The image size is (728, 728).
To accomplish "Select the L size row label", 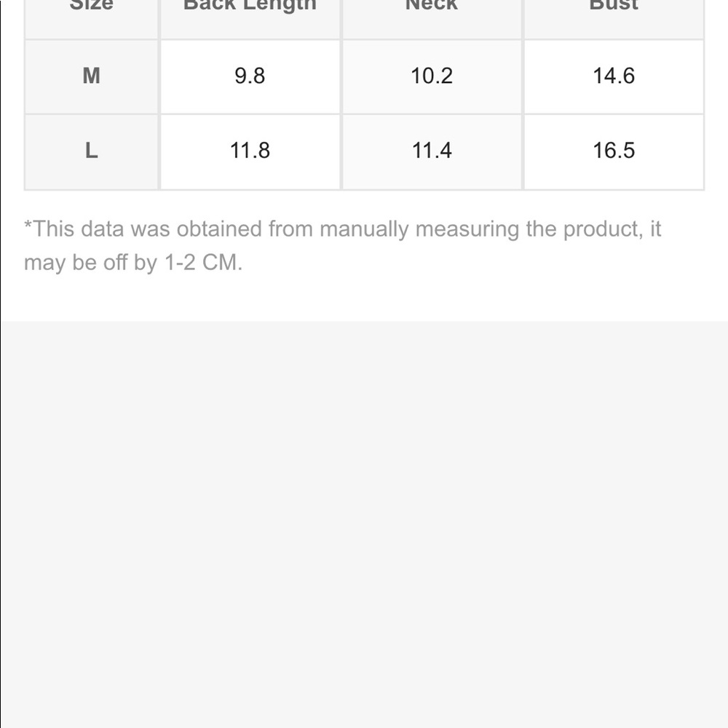I will [x=91, y=151].
